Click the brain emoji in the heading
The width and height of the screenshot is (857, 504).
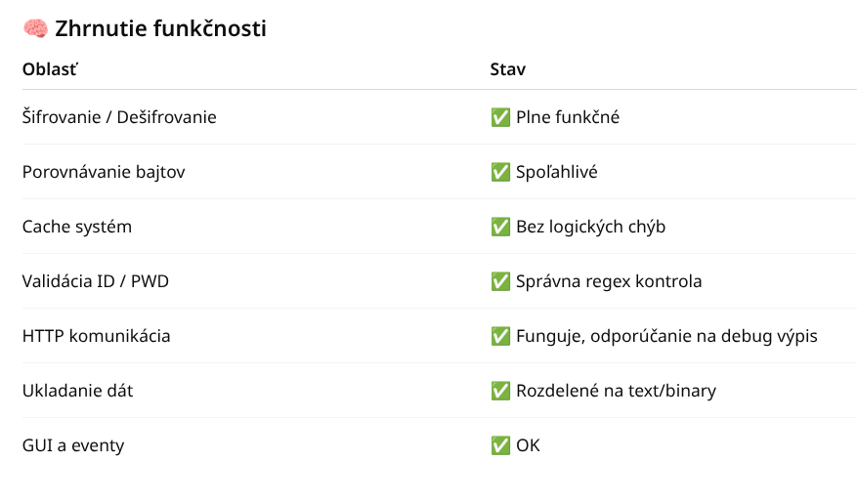coord(35,29)
